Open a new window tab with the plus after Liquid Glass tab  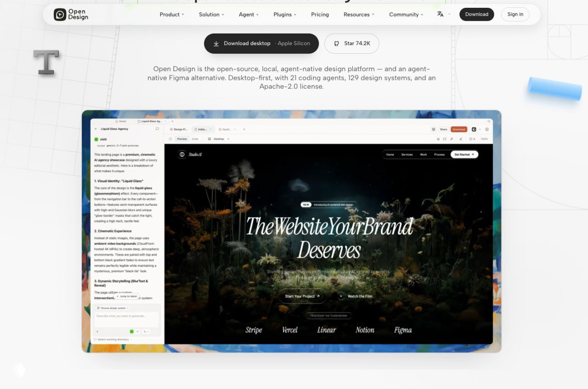pyautogui.click(x=172, y=121)
